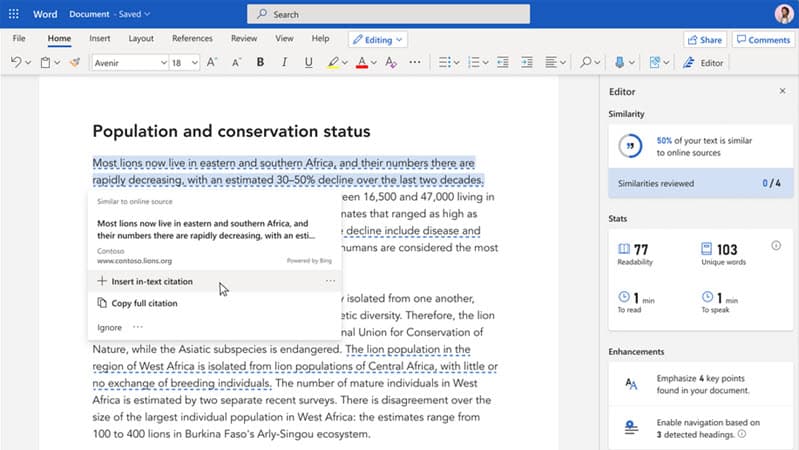
Task: Toggle bold formatting
Action: [x=260, y=62]
